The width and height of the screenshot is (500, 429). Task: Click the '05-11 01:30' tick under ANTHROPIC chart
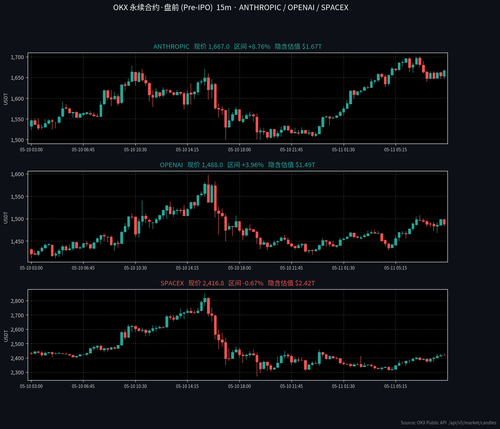(x=343, y=150)
